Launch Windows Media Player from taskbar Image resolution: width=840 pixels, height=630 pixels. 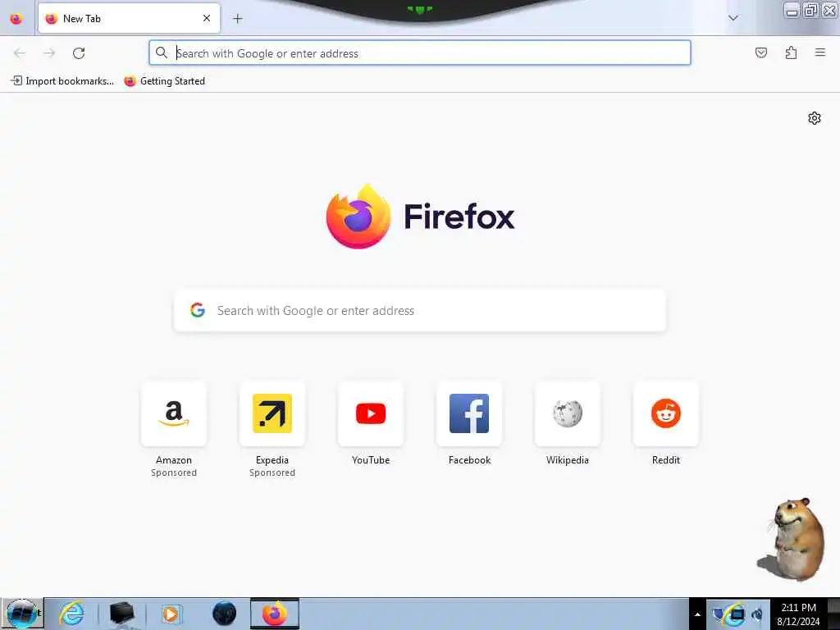point(171,614)
